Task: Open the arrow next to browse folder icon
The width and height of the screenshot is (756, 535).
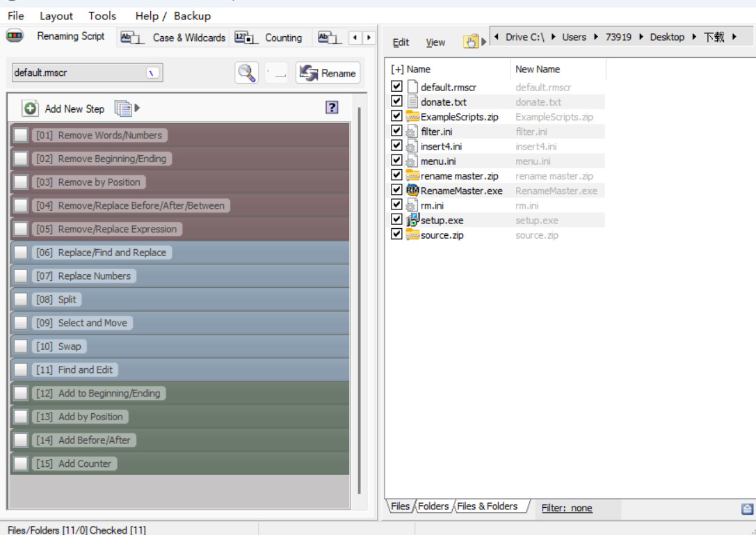Action: [x=483, y=42]
